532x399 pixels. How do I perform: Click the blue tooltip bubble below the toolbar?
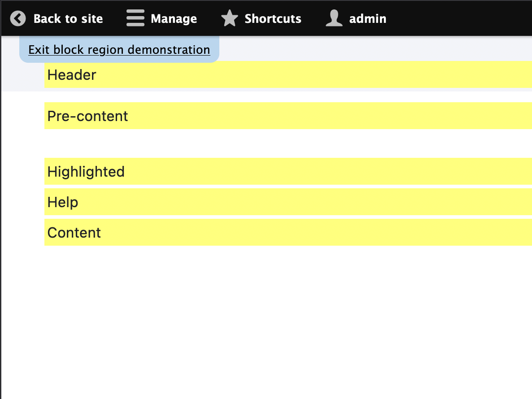tap(119, 49)
